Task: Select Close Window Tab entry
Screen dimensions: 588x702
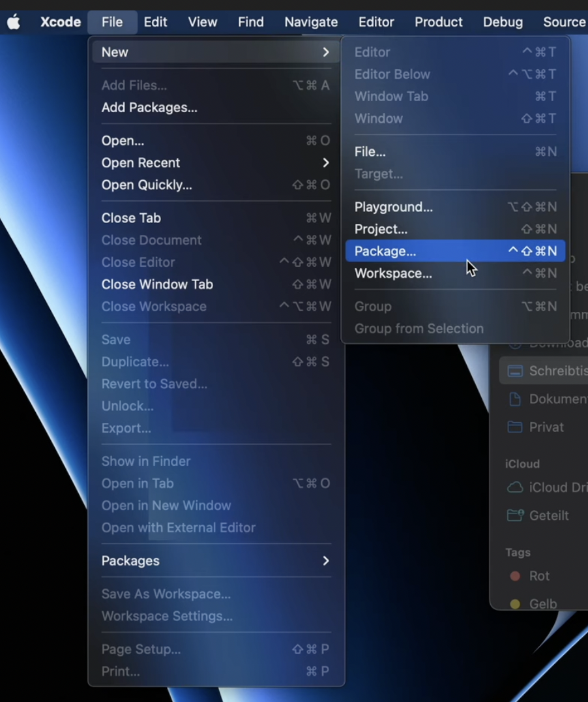Action: click(x=216, y=284)
